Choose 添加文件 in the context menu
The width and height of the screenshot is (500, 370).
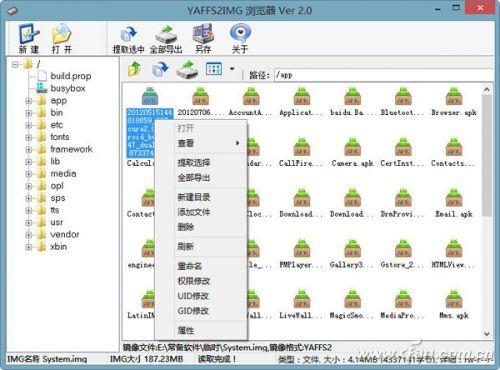[201, 212]
